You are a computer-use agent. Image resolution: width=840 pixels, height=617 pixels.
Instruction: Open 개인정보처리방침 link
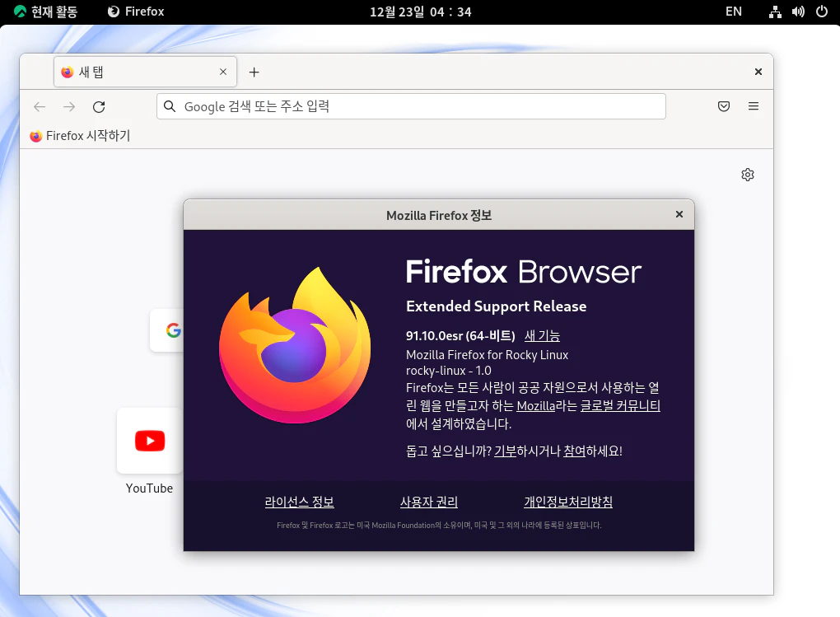click(x=568, y=502)
